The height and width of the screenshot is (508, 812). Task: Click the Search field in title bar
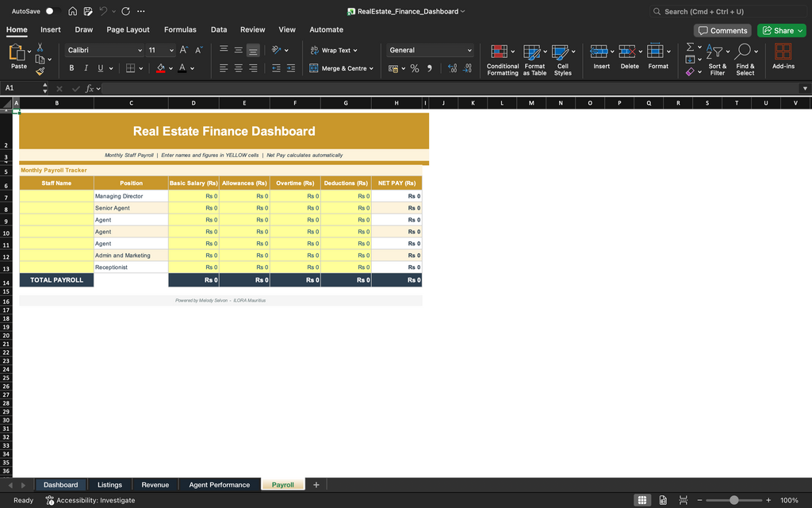[x=728, y=11]
